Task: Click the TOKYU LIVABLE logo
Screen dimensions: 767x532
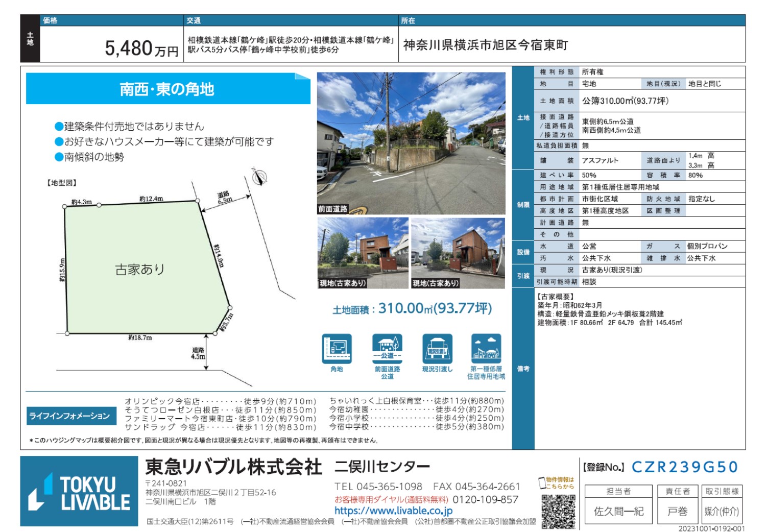Action: pyautogui.click(x=79, y=491)
